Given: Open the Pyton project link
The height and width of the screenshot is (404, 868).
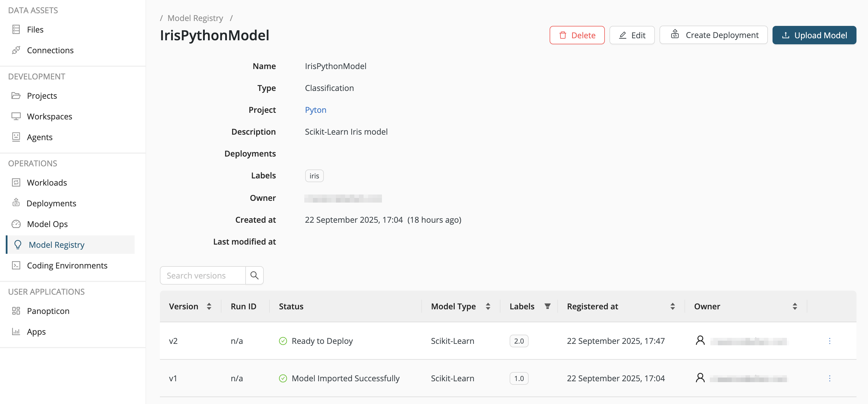Looking at the screenshot, I should coord(316,110).
